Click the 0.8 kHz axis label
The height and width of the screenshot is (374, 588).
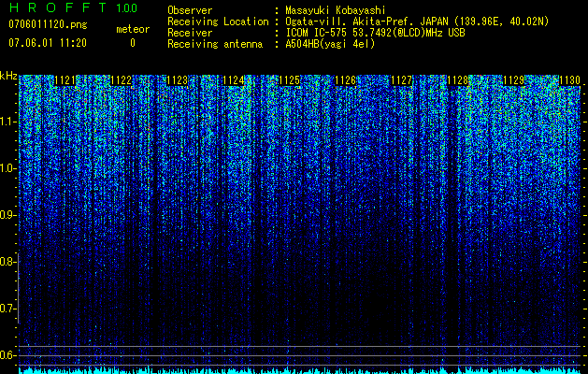7,262
